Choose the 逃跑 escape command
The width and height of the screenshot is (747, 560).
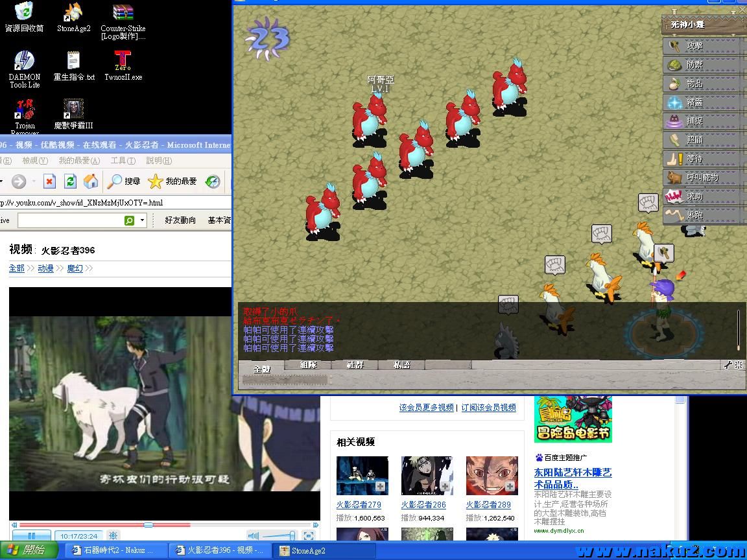[x=701, y=215]
